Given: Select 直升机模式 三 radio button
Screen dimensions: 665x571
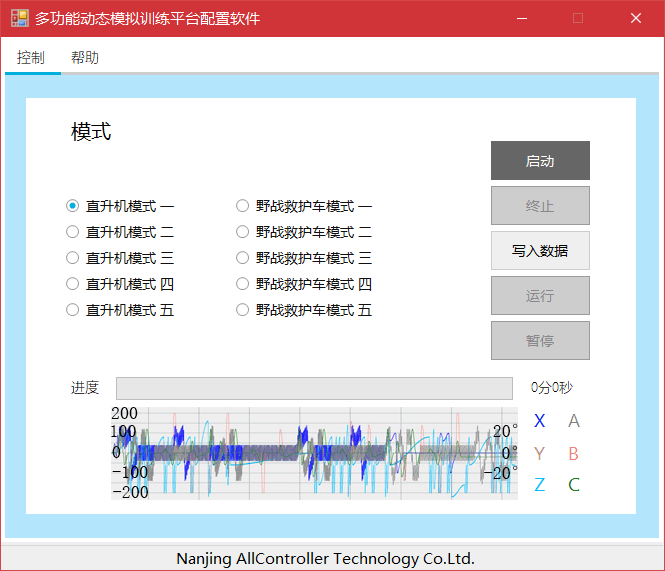Looking at the screenshot, I should pos(72,258).
